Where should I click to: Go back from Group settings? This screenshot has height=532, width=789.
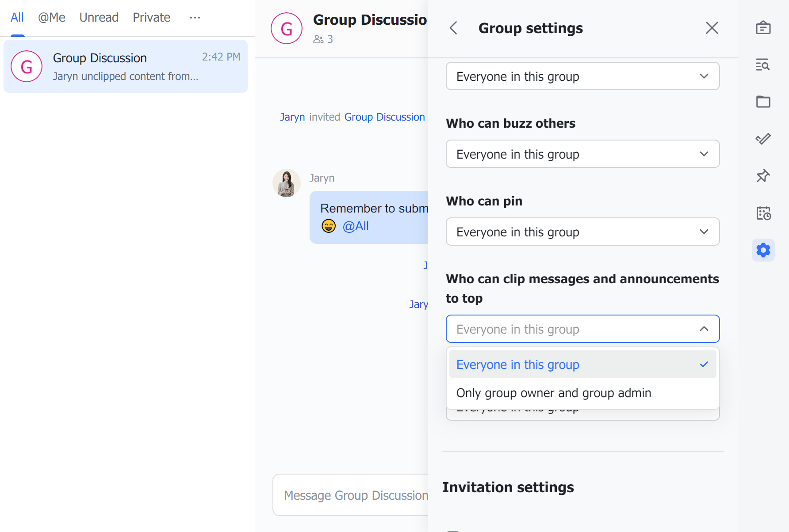point(453,27)
